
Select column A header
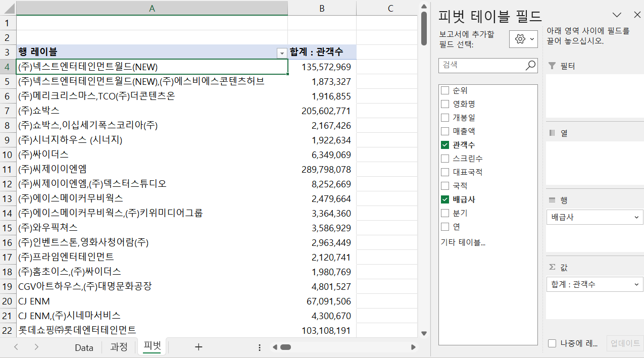coord(152,8)
